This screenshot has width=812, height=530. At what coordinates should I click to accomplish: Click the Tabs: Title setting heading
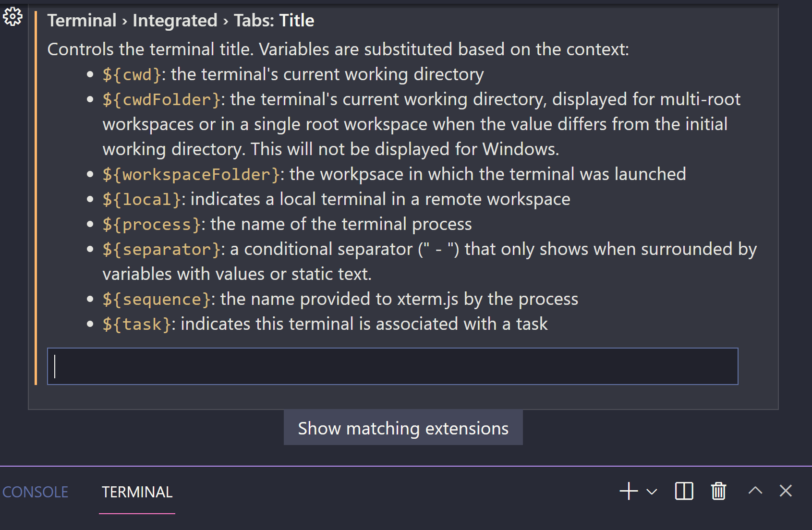click(273, 20)
